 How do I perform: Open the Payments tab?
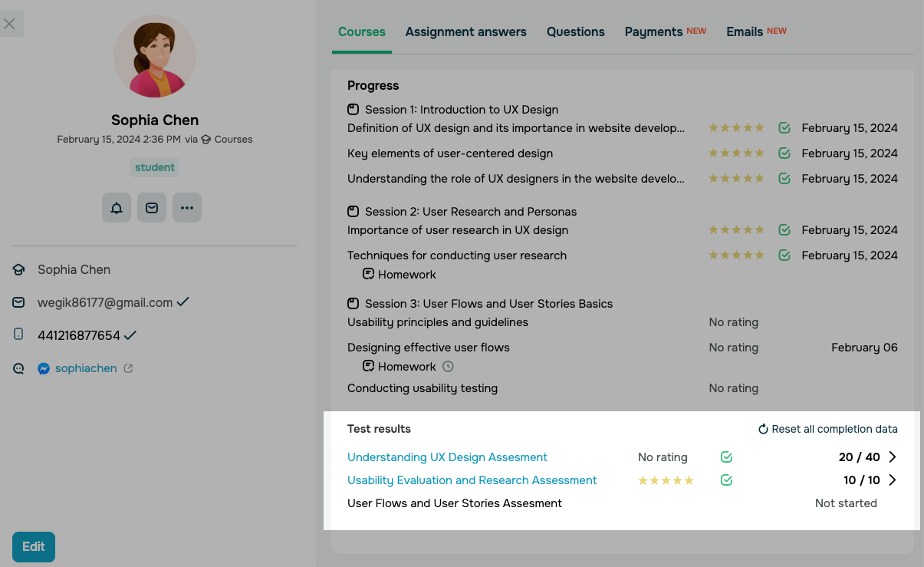[653, 32]
